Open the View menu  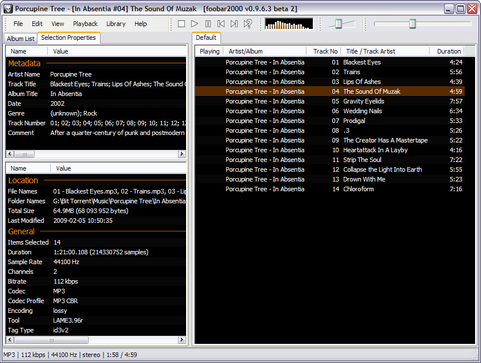pyautogui.click(x=57, y=24)
